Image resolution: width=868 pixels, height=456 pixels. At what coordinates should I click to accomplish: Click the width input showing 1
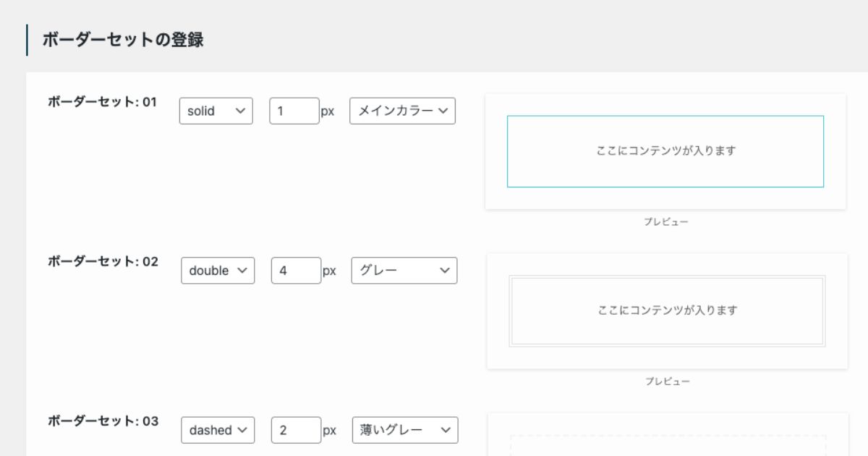tap(294, 111)
